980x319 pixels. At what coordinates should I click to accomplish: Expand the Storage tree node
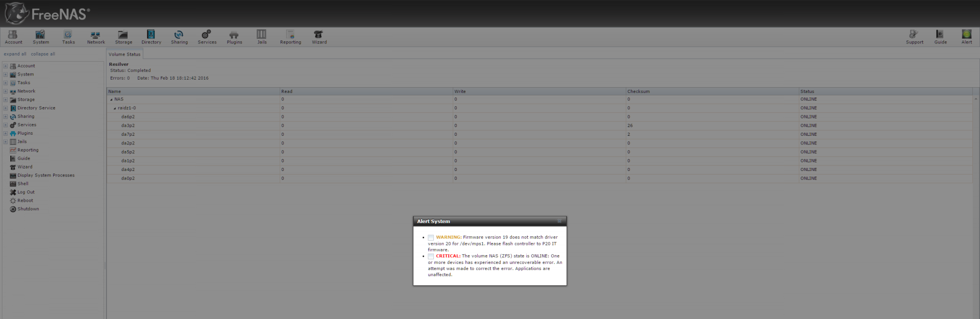point(6,100)
